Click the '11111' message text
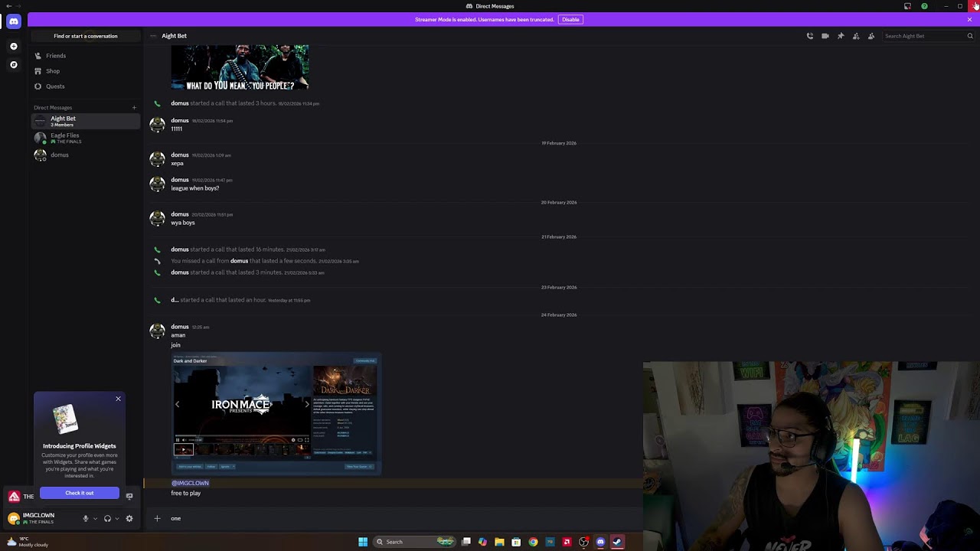Viewport: 980px width, 551px height. click(177, 129)
